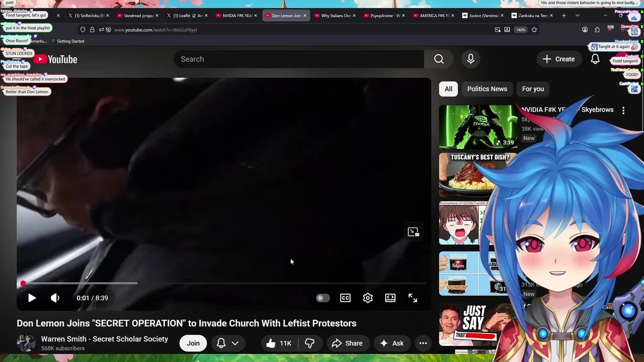644x362 pixels.
Task: Click the extension icon with 118 badge
Action: [610, 29]
